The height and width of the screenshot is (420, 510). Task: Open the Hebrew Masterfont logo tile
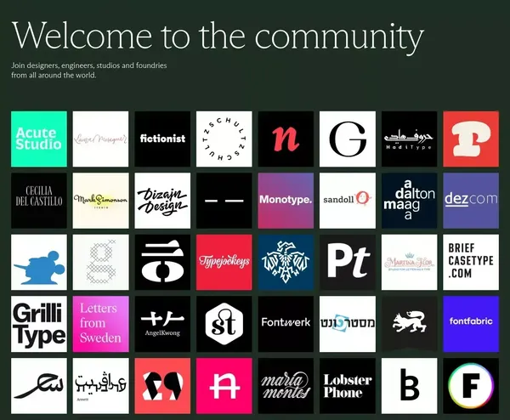[348, 324]
